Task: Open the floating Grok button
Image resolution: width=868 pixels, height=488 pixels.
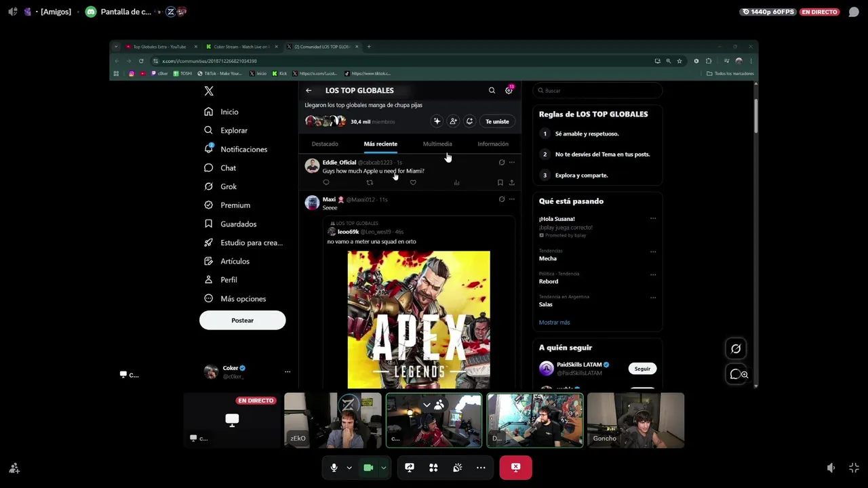Action: pyautogui.click(x=736, y=348)
